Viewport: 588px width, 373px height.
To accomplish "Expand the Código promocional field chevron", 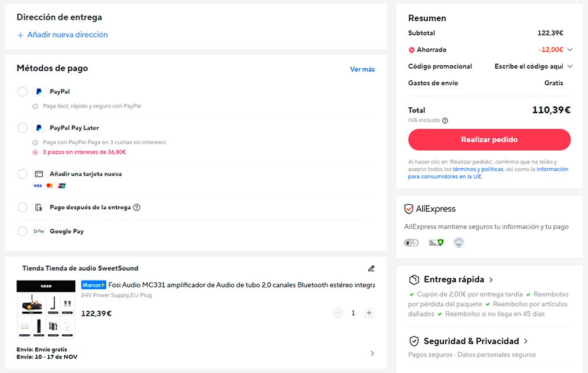I will pyautogui.click(x=570, y=66).
